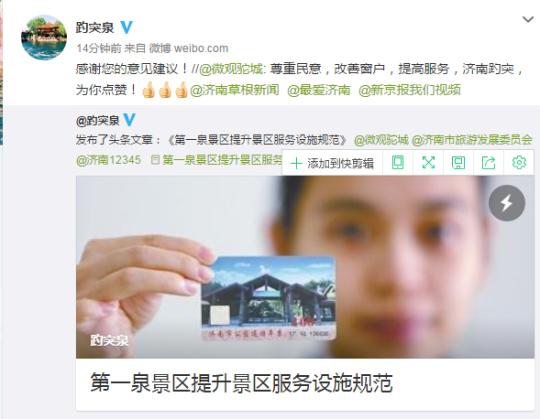Open the post options chevron dropdown
Viewport: 540px width, 419px height.
coord(528,20)
